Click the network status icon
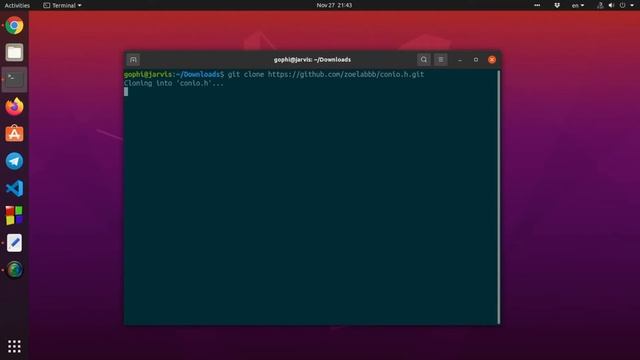 [x=600, y=5]
